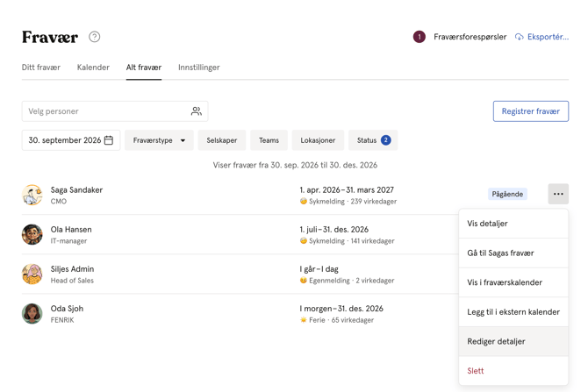Viewport: 588px width, 392px height.
Task: Click the 239 virkedager text
Action: pyautogui.click(x=374, y=201)
